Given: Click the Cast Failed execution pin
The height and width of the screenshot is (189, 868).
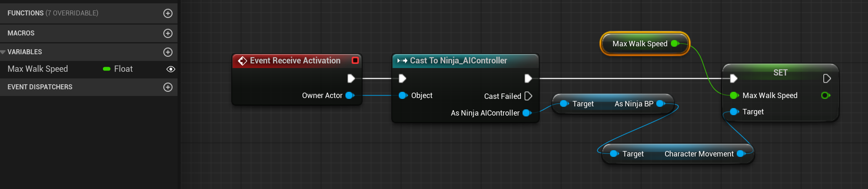Looking at the screenshot, I should (x=528, y=96).
